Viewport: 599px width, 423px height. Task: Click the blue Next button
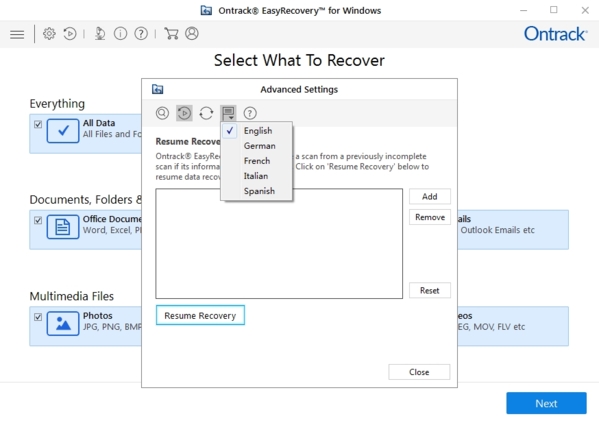coord(546,404)
